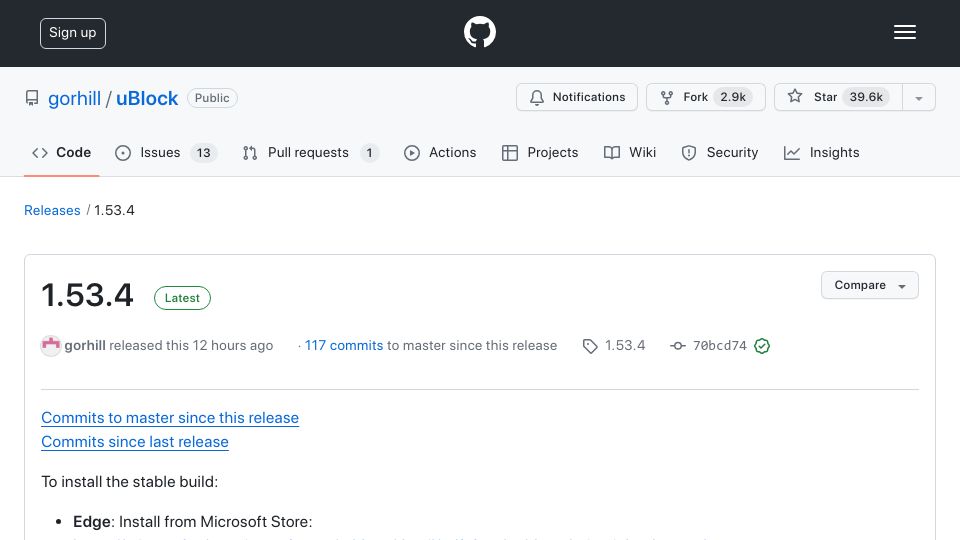Click the Latest release badge
The image size is (960, 540).
(182, 298)
